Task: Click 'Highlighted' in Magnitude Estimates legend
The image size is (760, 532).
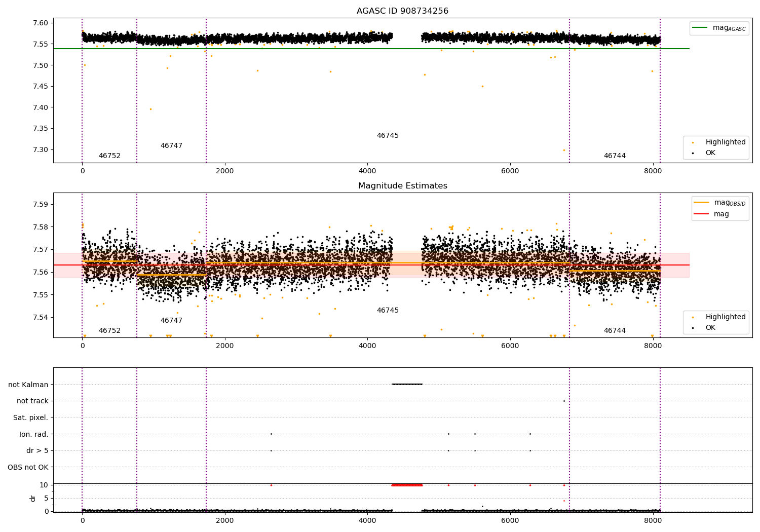Action: click(x=726, y=317)
